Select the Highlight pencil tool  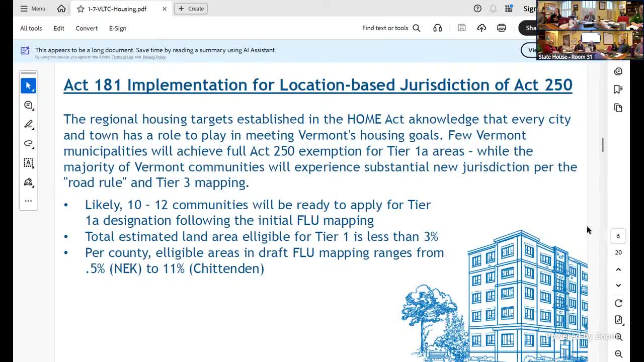tap(28, 124)
